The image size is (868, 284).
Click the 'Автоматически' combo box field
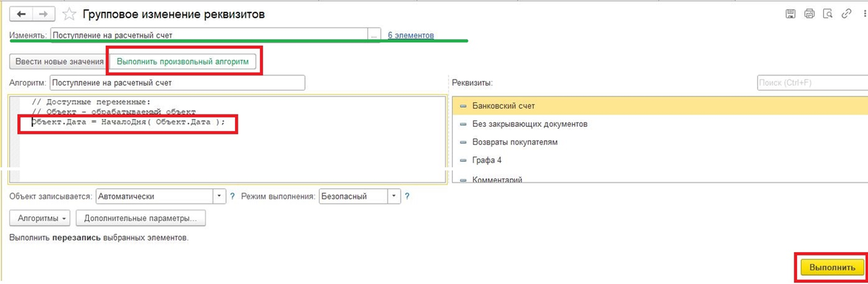[x=154, y=196]
